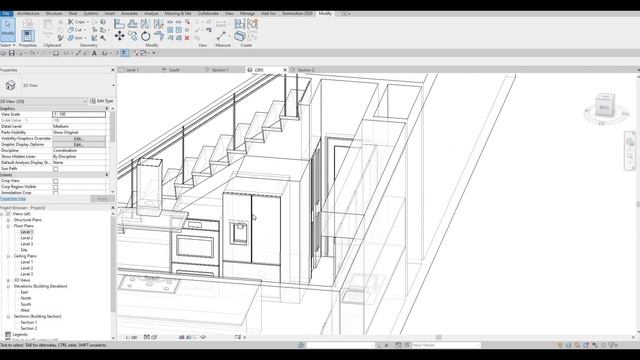Click the Join geometry tool
640x360 pixels.
pyautogui.click(x=76, y=38)
